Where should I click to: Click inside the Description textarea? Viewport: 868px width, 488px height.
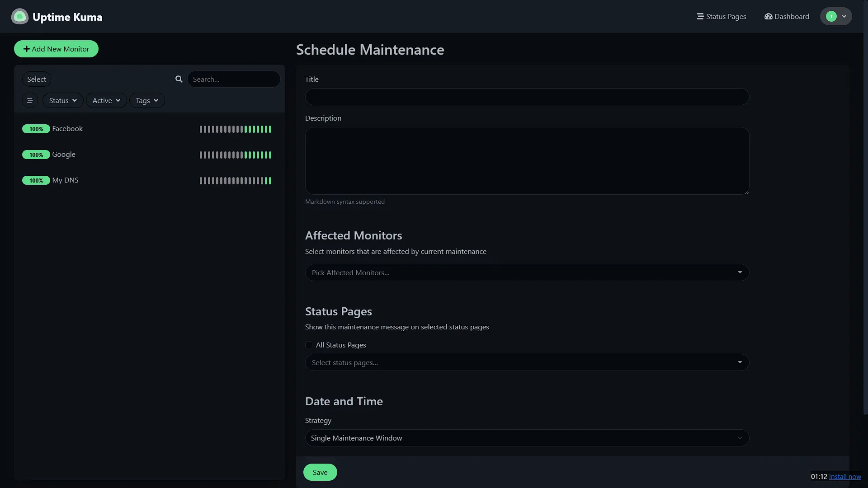coord(527,161)
